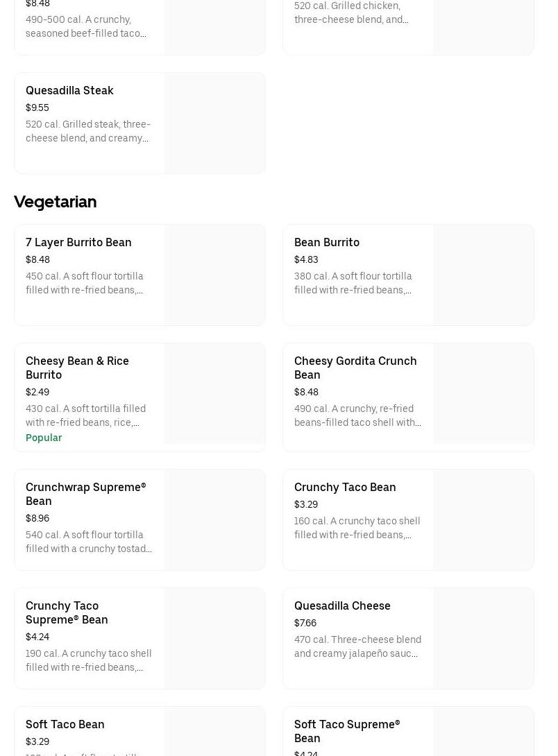Select Crunchwrap Supreme® Bean title
Screen dimensions: 558x756
coord(85,494)
